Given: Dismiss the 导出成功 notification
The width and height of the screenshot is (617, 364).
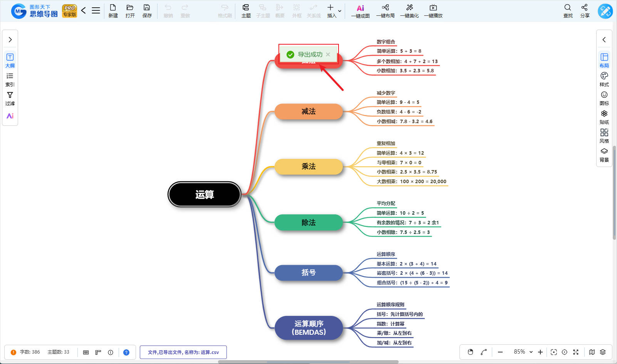Looking at the screenshot, I should [328, 55].
